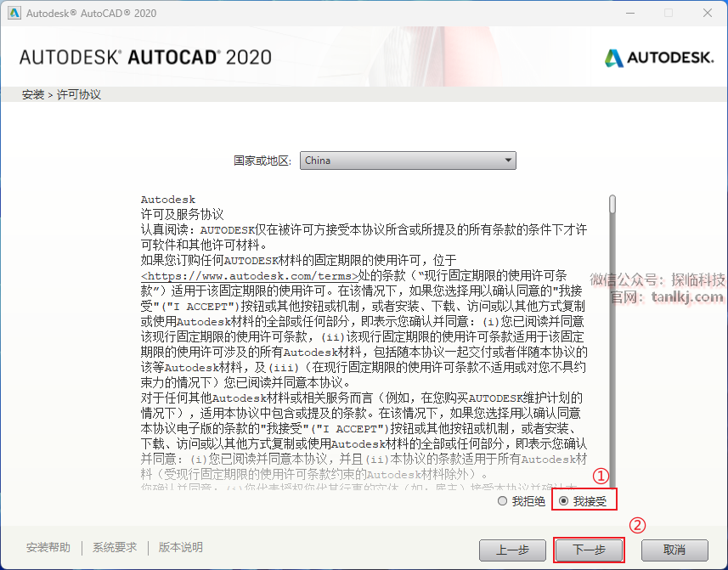Open the 国家或地区 country dropdown
The width and height of the screenshot is (728, 570).
pyautogui.click(x=408, y=161)
